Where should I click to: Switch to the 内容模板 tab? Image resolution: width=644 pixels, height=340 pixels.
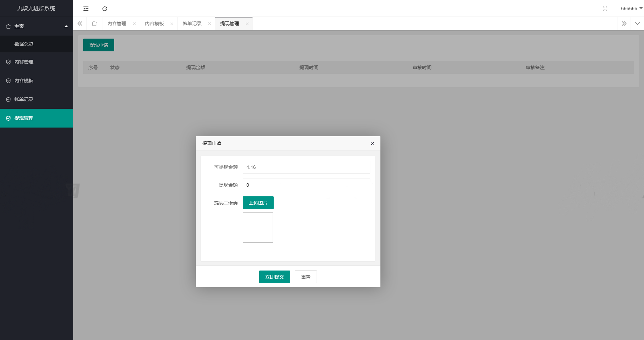pyautogui.click(x=154, y=23)
